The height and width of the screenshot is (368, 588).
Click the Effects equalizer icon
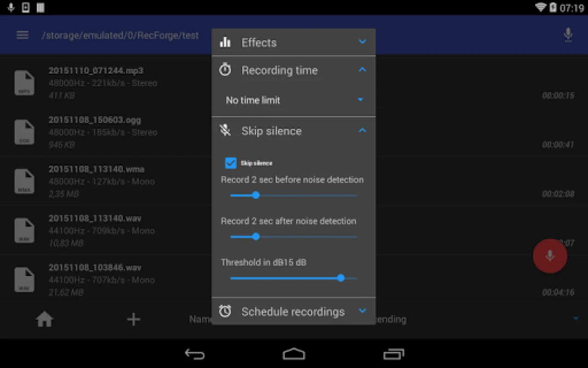[x=225, y=42]
